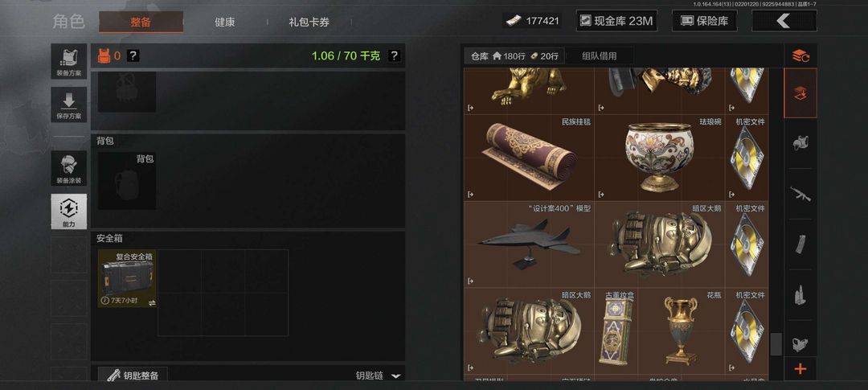Viewport: 868px width, 390px height.
Task: Open the 装备方案 loadout icon
Action: coord(68,61)
